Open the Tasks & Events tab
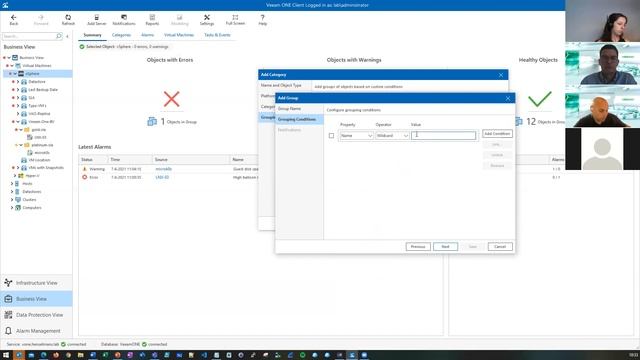 tap(217, 35)
